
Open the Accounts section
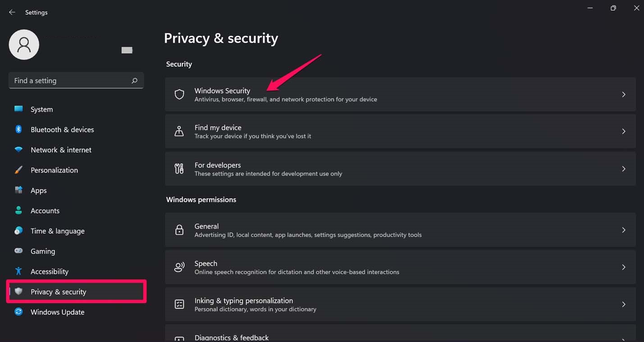[45, 210]
